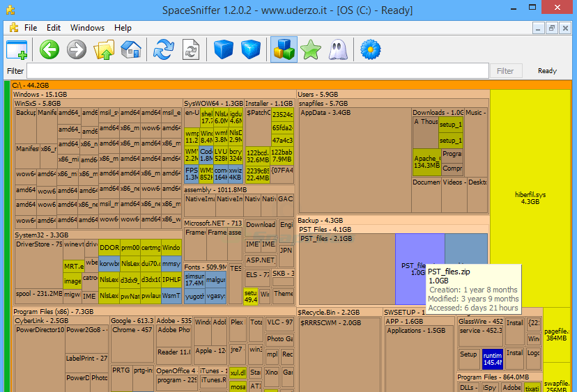The height and width of the screenshot is (392, 577).
Task: Select the PST_files - 2.1GB block
Action: [347, 269]
